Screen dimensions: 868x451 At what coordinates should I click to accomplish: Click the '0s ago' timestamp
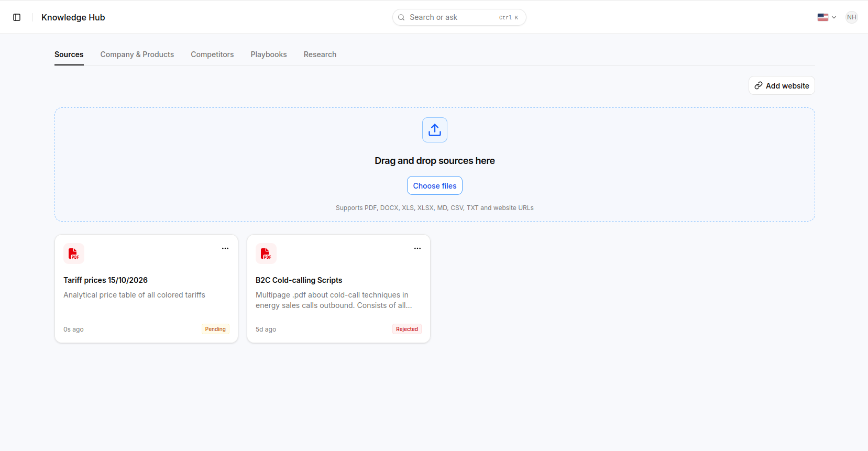(x=74, y=329)
